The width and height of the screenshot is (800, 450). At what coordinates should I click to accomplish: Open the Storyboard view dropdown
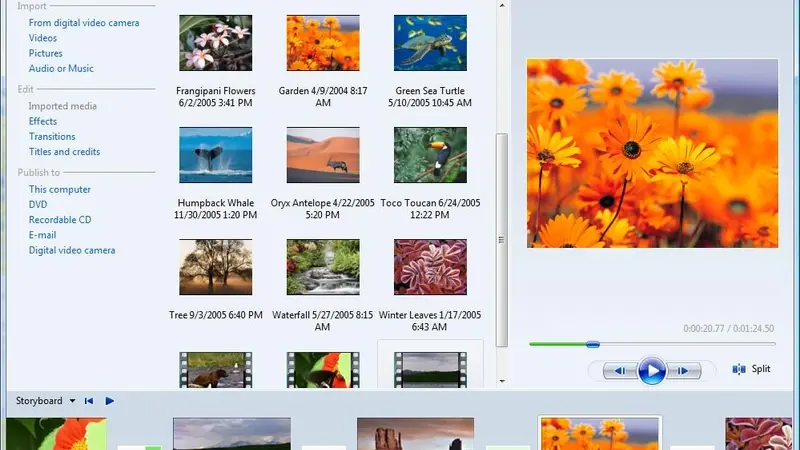click(x=72, y=401)
